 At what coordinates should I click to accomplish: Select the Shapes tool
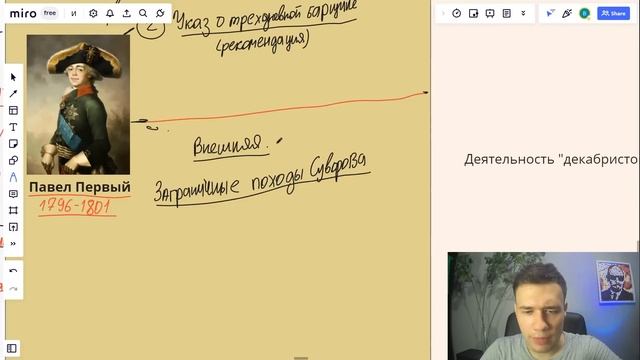point(13,160)
